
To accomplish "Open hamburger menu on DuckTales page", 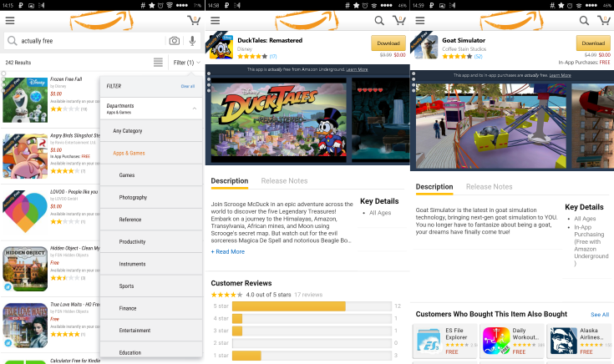I will click(214, 20).
